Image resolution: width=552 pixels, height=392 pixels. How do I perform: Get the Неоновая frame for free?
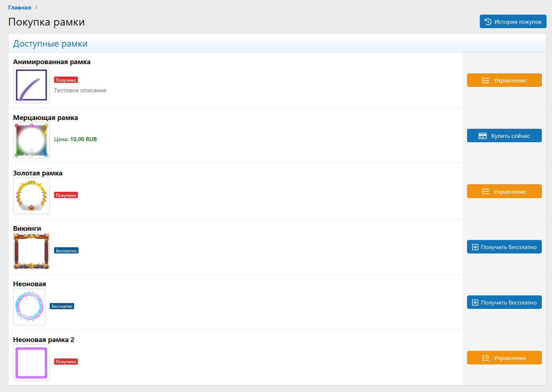504,302
